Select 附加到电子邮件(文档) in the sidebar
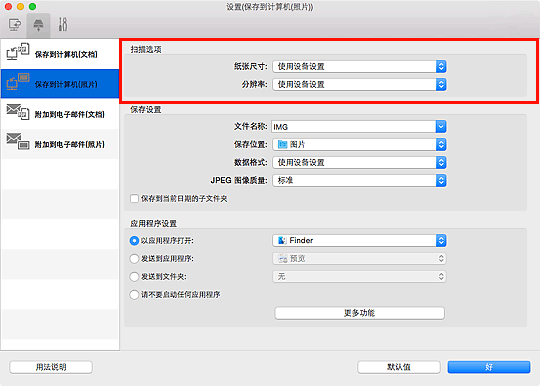The height and width of the screenshot is (386, 540). [x=60, y=114]
